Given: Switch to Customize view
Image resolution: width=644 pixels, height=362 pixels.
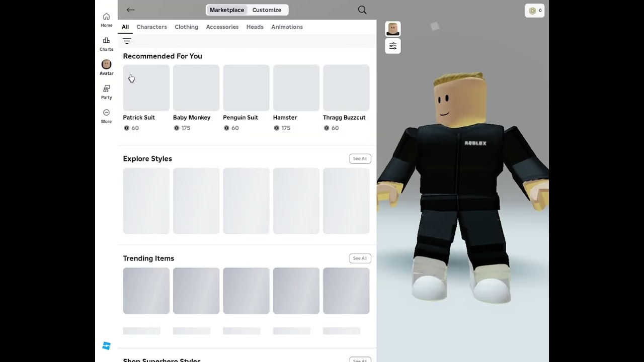Looking at the screenshot, I should coord(267,10).
